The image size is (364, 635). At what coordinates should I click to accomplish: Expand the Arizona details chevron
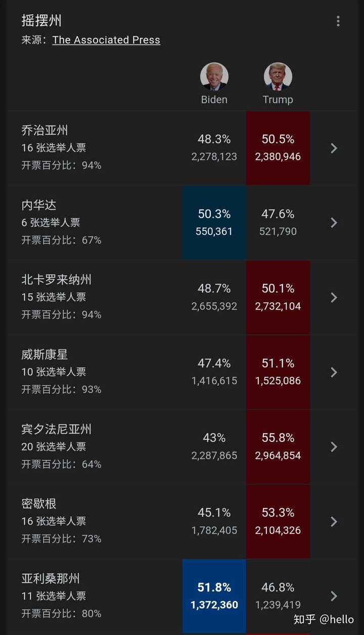[334, 596]
